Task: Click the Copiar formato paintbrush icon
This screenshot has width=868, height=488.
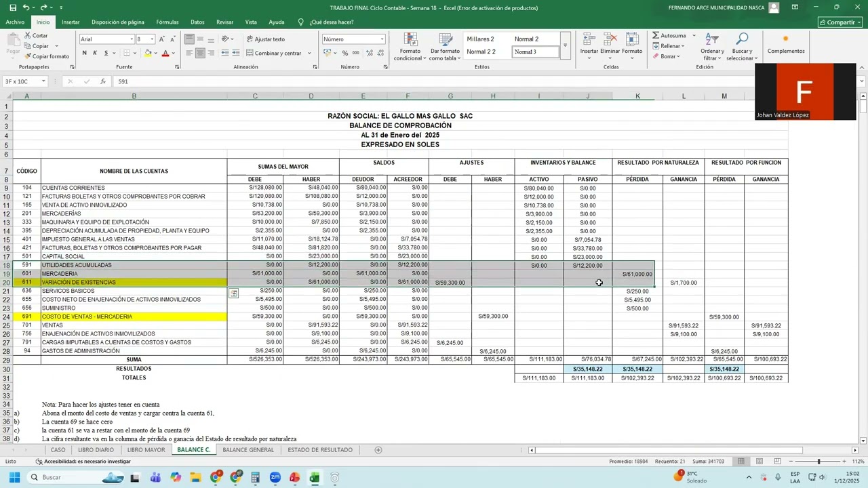Action: tap(27, 56)
